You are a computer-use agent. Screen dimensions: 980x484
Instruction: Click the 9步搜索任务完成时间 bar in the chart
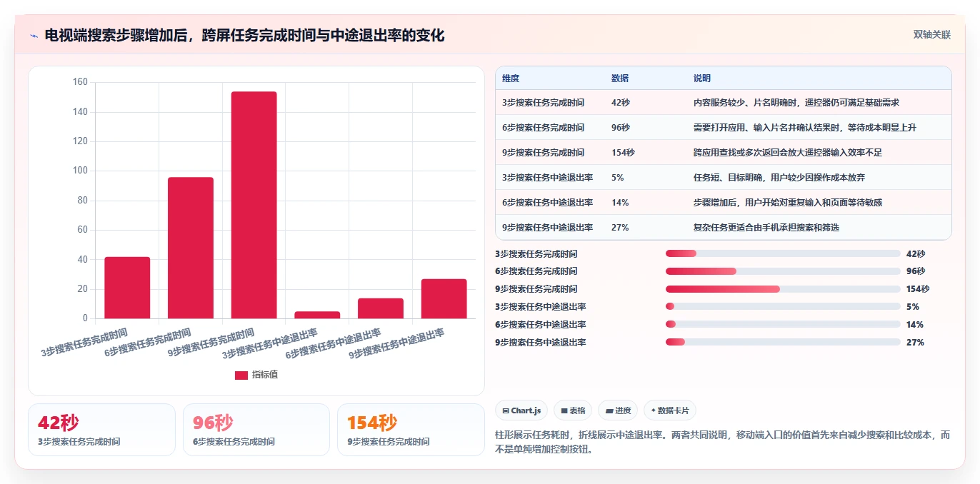254,205
